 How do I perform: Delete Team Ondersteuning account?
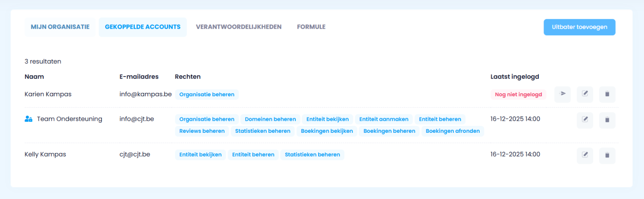[607, 120]
